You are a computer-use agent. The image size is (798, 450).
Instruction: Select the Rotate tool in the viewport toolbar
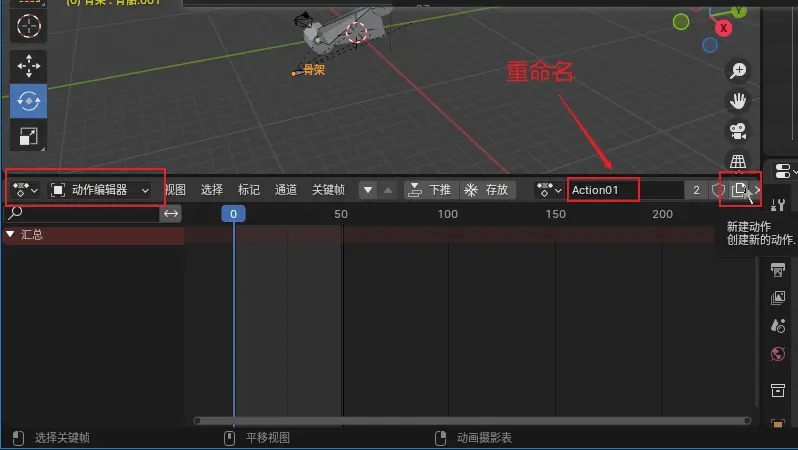click(28, 101)
